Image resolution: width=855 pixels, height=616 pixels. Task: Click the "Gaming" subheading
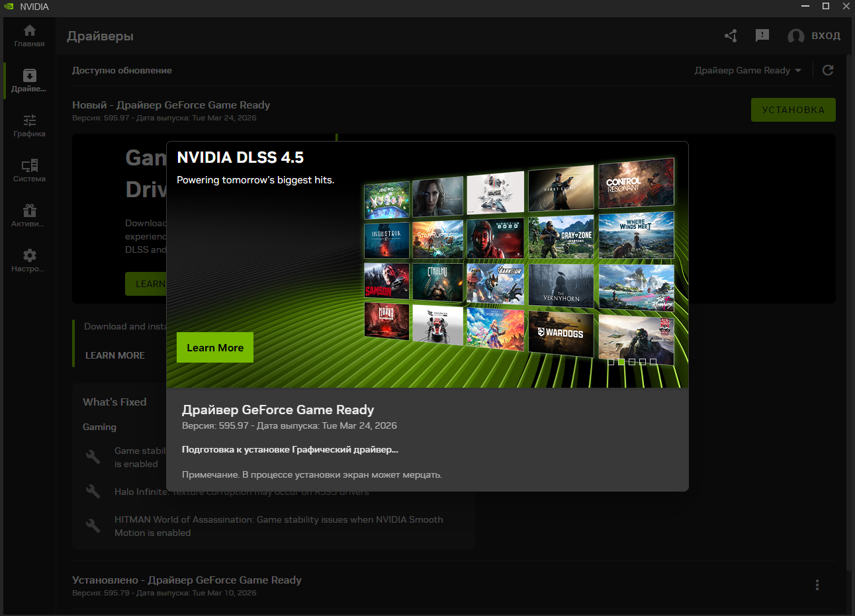click(99, 427)
